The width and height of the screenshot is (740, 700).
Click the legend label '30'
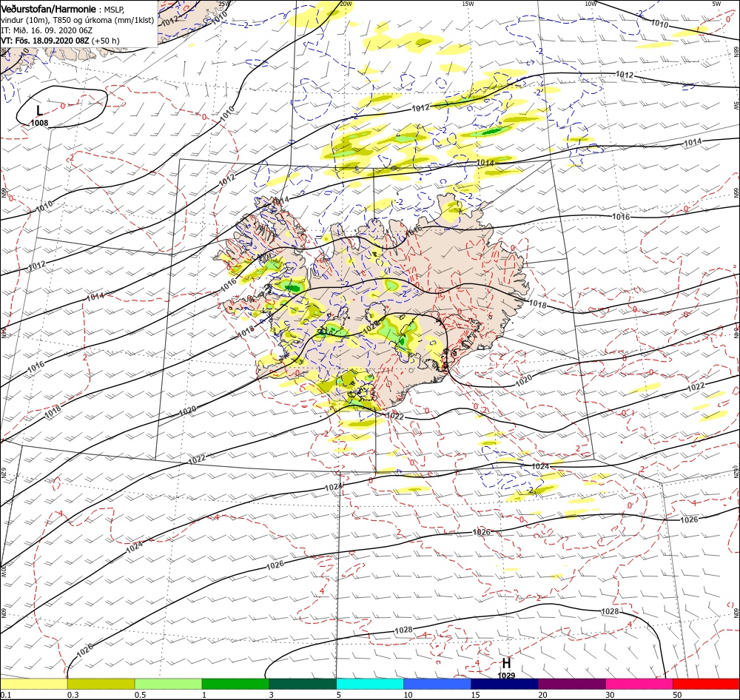pos(610,695)
